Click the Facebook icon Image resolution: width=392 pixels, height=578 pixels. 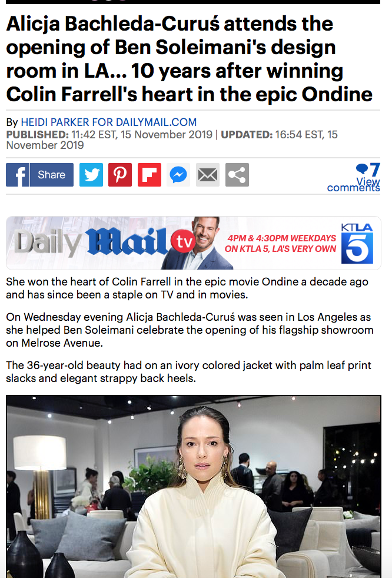tap(17, 175)
